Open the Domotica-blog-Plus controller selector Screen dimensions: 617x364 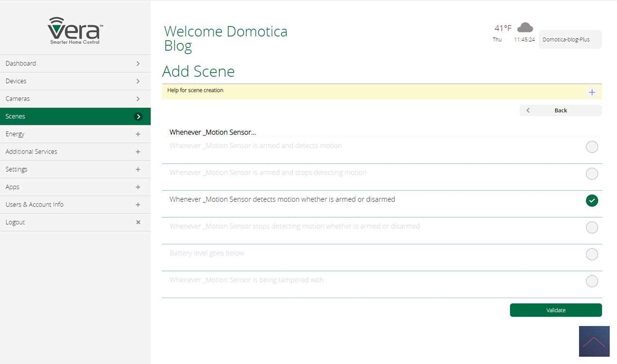coord(570,40)
